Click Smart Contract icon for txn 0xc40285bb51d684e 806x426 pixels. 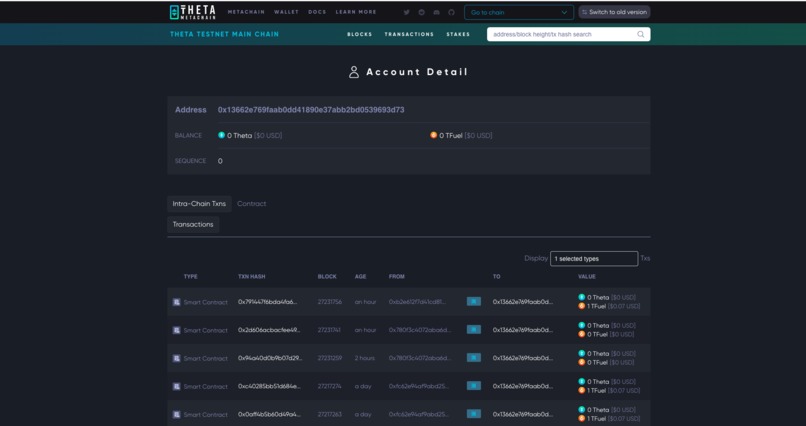click(x=176, y=386)
